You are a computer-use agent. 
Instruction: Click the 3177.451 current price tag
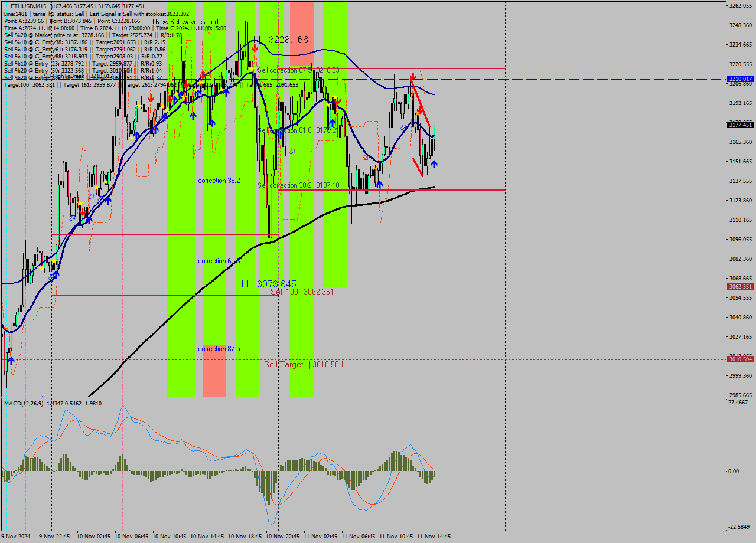pyautogui.click(x=740, y=125)
